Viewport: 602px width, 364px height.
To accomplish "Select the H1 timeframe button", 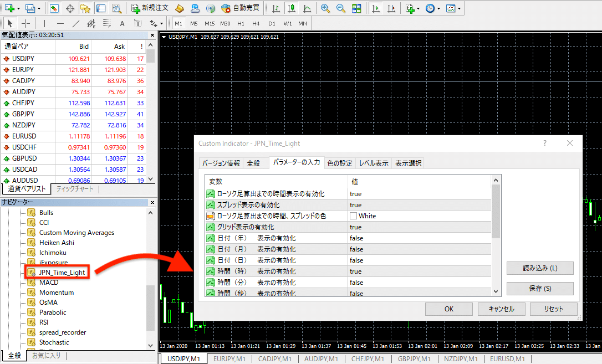I will 241,23.
